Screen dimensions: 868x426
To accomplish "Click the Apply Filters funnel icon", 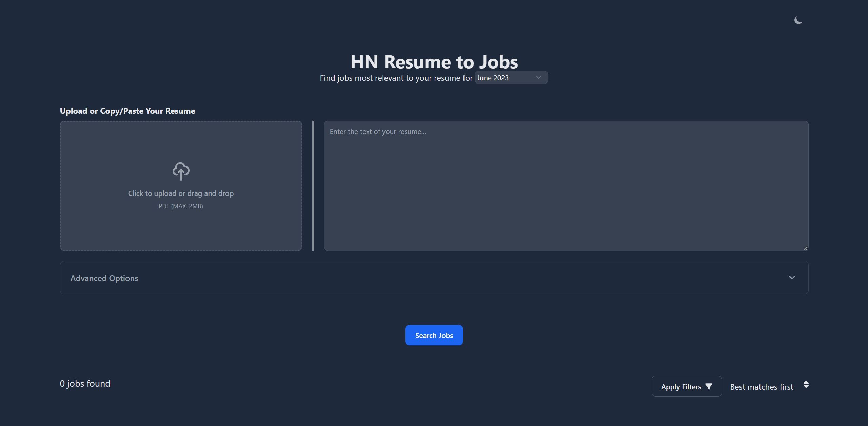I will click(x=709, y=386).
